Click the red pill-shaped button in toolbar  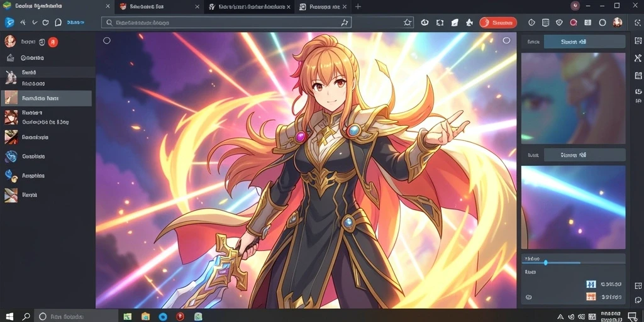coord(498,23)
